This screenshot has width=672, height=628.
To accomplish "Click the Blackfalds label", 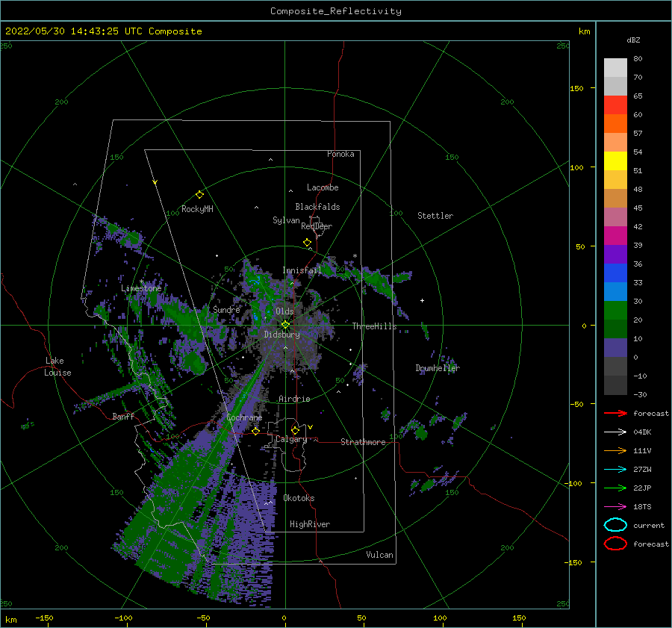I will (x=317, y=207).
